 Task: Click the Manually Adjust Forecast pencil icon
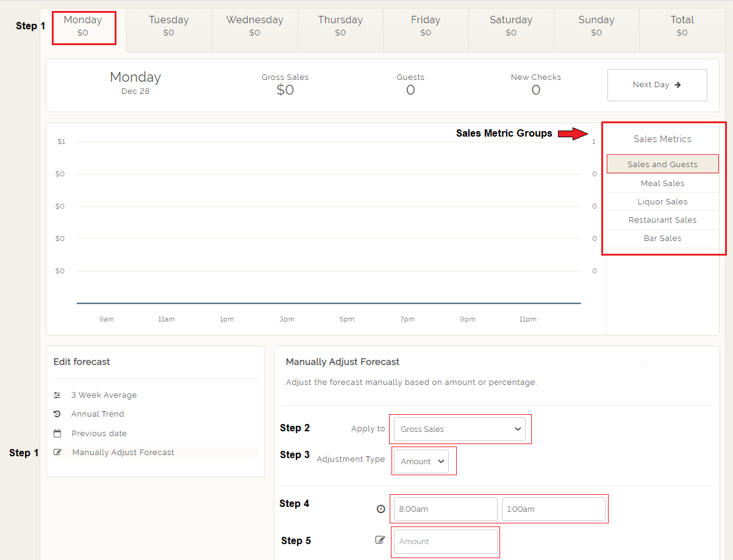tap(57, 453)
